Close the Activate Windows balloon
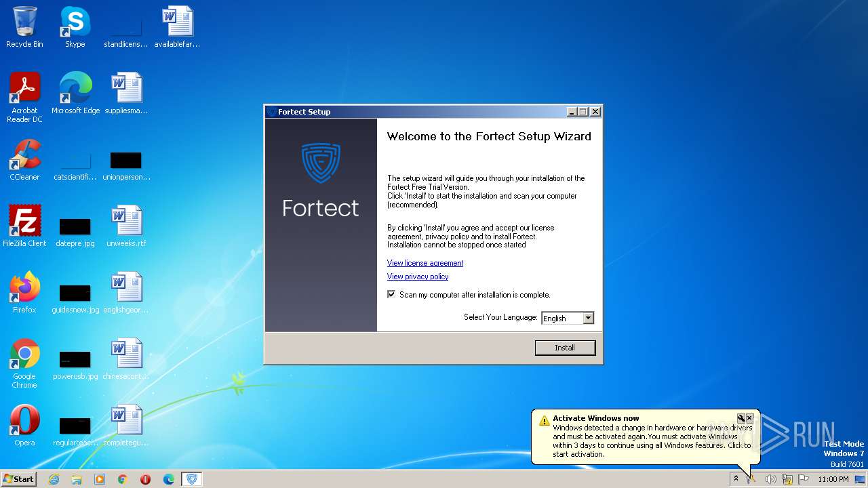The image size is (868, 488). coord(750,418)
